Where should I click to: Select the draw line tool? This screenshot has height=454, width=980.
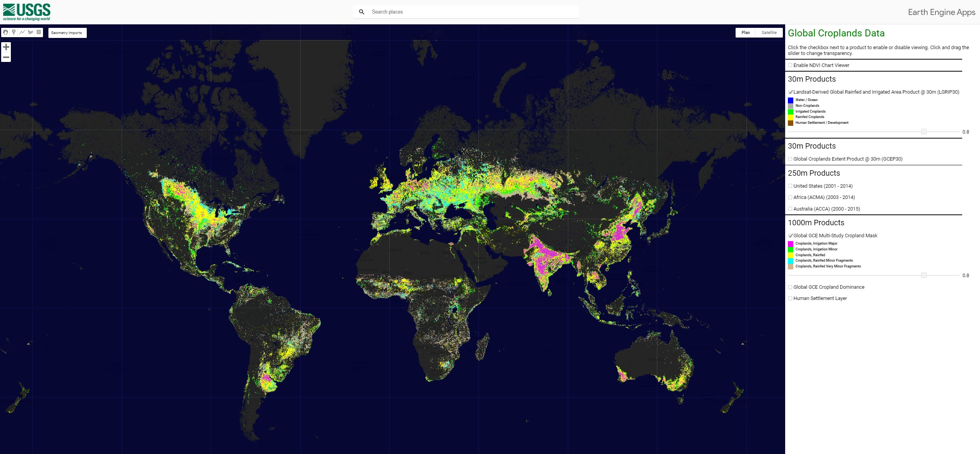coord(22,33)
